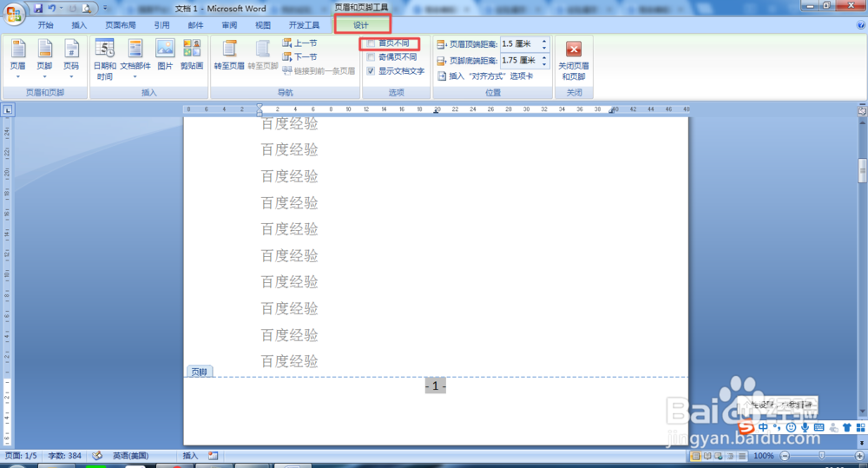This screenshot has height=468, width=868.
Task: Click the footer page number - 1 -
Action: point(436,386)
